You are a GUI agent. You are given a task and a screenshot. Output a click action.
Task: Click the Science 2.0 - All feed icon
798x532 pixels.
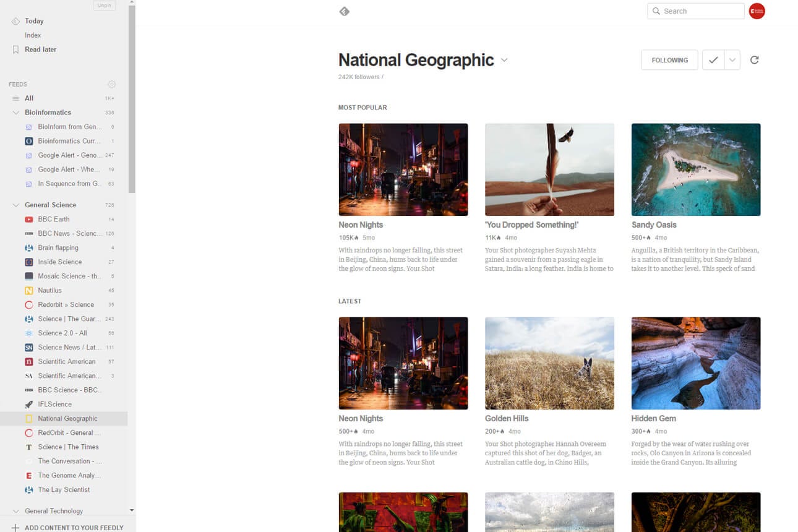28,333
